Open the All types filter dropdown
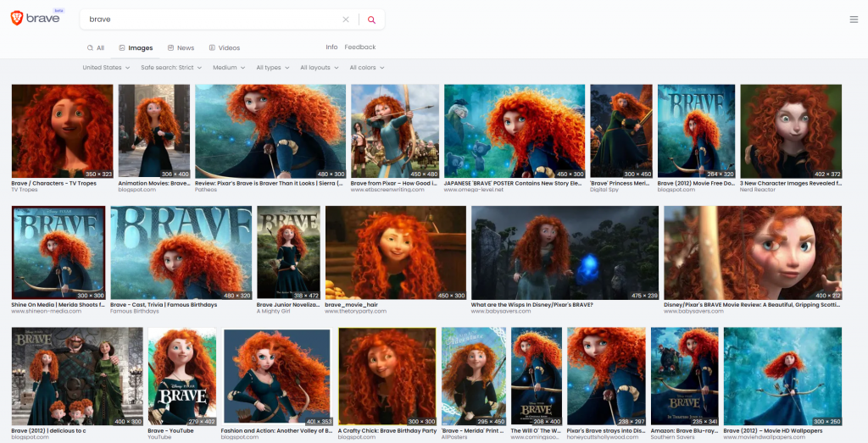 click(272, 68)
